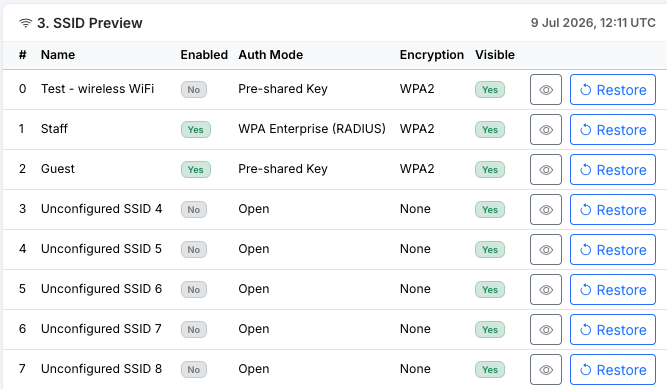Click WiFi icon beside SSID Preview title

(x=26, y=23)
